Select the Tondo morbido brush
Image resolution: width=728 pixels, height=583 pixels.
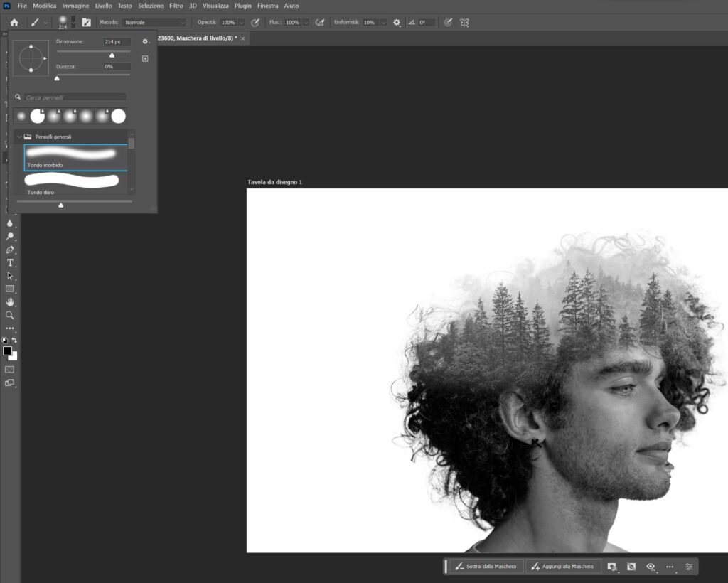(75, 157)
